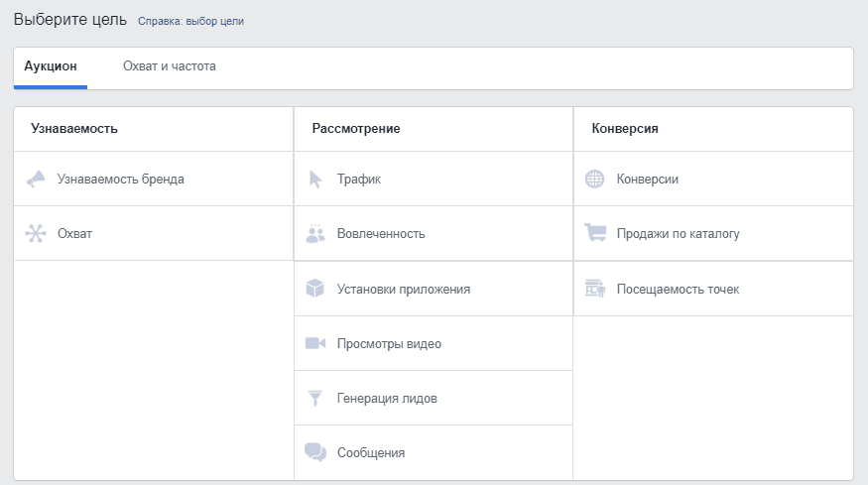868x485 pixels.
Task: Click the box icon for Установки приложения
Action: tap(315, 289)
